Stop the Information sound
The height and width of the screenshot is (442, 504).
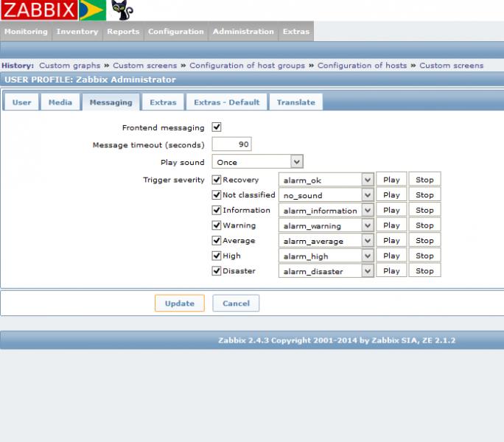424,210
